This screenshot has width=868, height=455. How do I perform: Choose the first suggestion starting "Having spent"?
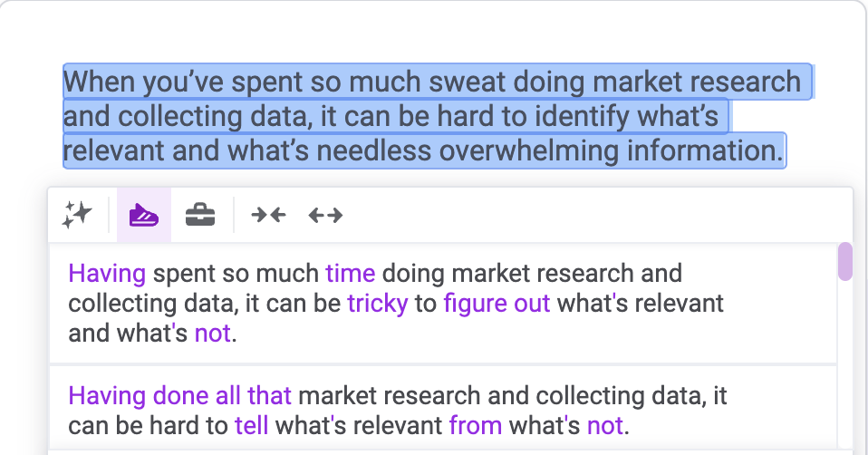pyautogui.click(x=443, y=304)
